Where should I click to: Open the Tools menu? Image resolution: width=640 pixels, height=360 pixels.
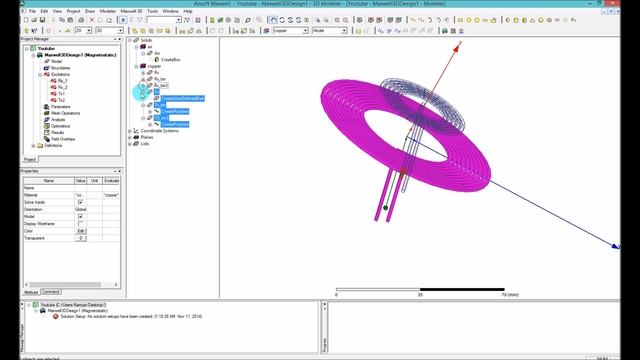tap(152, 11)
